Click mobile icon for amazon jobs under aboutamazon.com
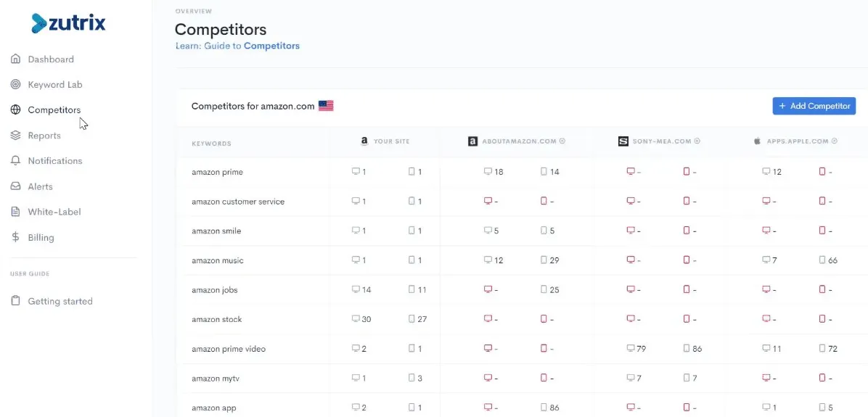868x417 pixels. (544, 289)
